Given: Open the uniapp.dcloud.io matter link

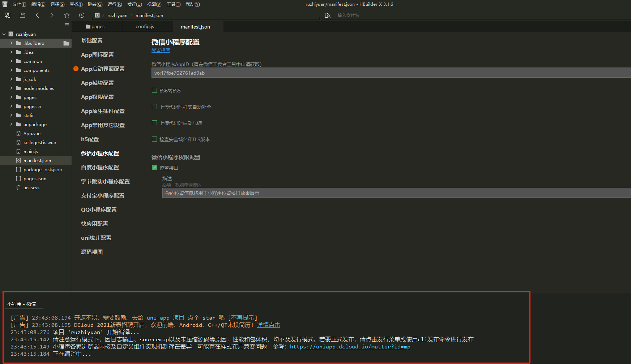Looking at the screenshot, I should pos(350,347).
